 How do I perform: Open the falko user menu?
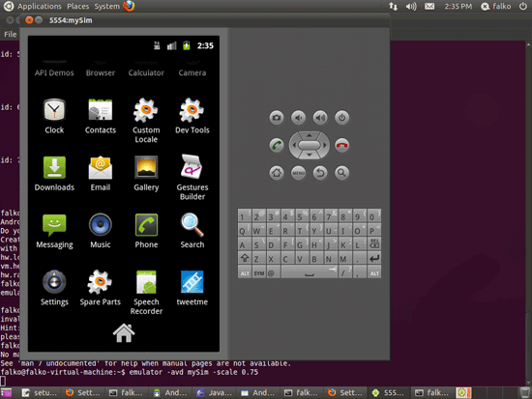pyautogui.click(x=496, y=6)
